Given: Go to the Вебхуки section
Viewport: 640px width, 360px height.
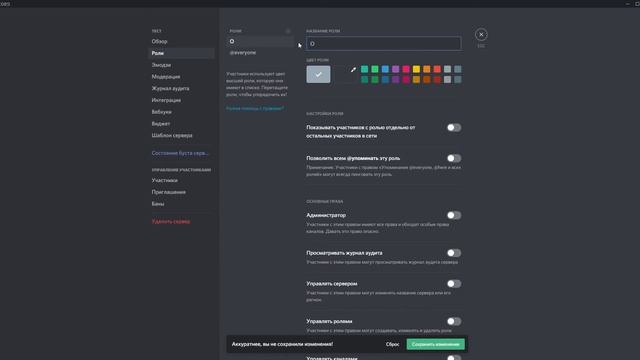Looking at the screenshot, I should point(181,112).
